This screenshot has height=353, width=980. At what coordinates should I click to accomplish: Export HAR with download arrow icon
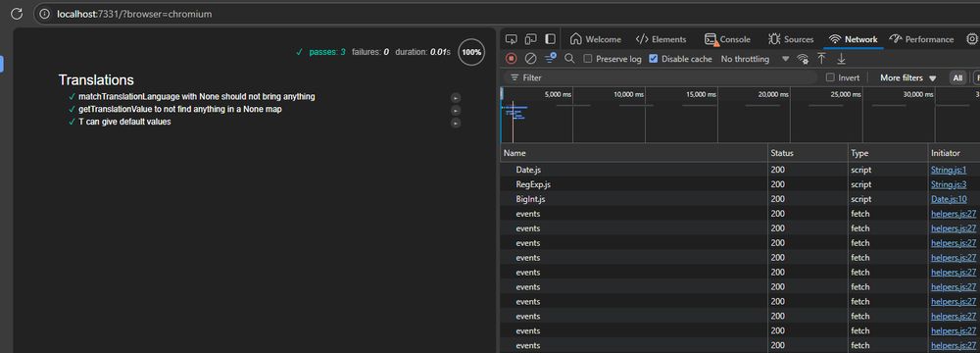click(841, 58)
